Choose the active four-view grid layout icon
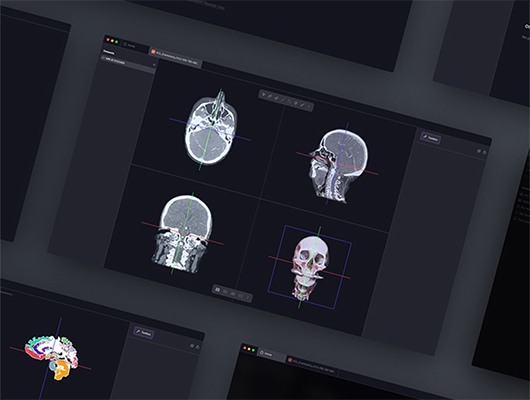530x400 pixels. click(218, 290)
